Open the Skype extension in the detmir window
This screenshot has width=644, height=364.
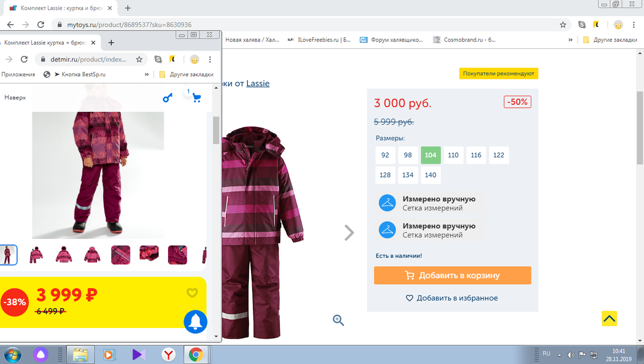click(158, 60)
